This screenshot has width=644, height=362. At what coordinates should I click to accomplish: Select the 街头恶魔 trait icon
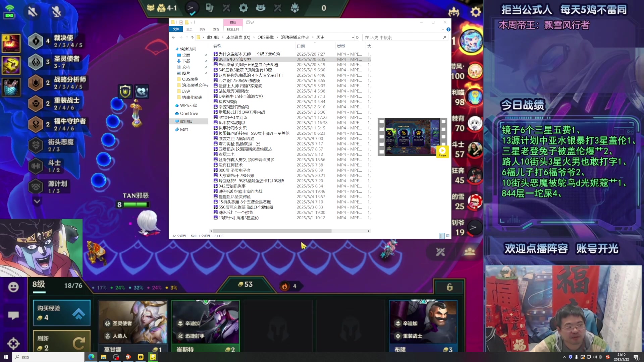[36, 145]
